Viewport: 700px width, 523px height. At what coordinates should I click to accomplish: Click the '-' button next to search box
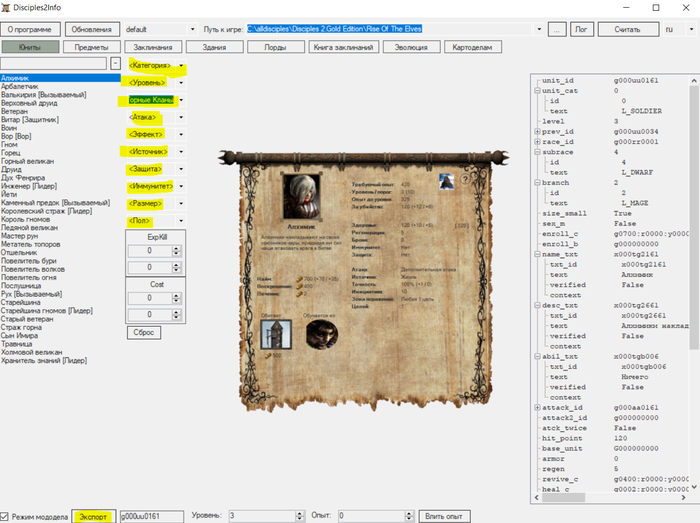116,64
